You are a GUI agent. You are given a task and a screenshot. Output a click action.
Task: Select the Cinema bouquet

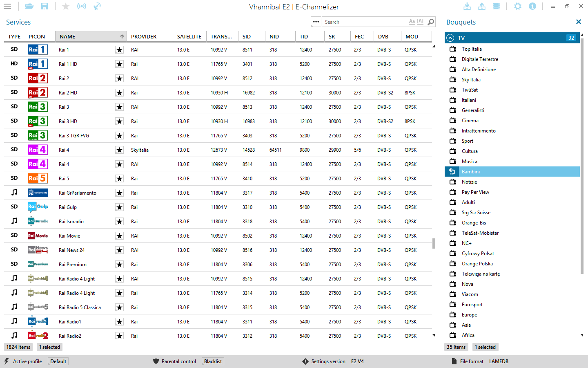coord(470,121)
